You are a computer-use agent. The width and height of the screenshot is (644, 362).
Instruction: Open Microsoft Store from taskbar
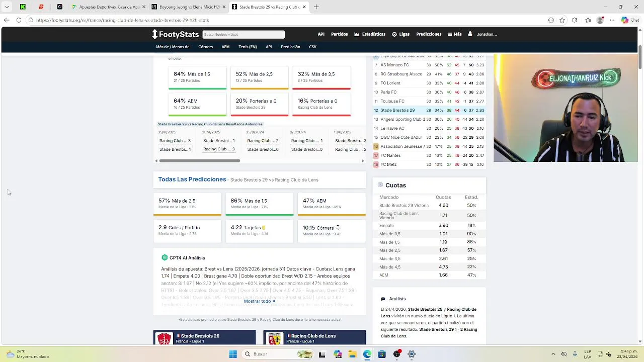click(382, 354)
